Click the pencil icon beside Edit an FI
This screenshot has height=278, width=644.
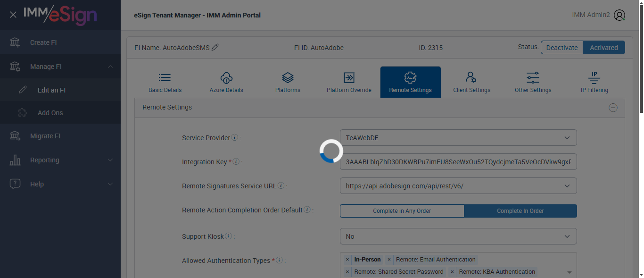coord(23,90)
